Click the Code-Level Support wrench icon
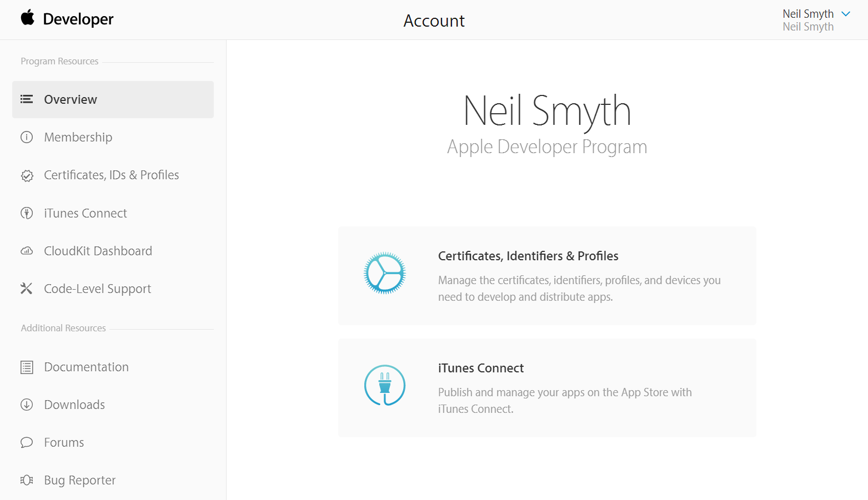 click(27, 289)
